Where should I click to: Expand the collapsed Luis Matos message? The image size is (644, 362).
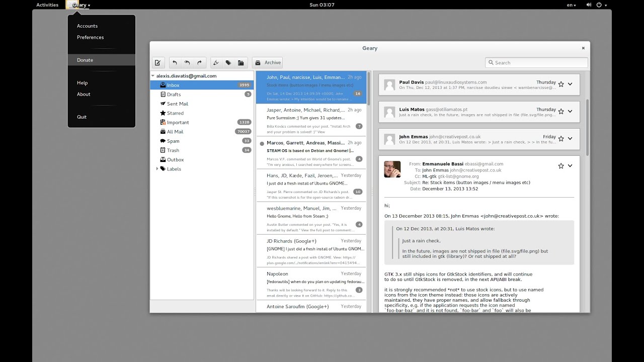(x=479, y=112)
